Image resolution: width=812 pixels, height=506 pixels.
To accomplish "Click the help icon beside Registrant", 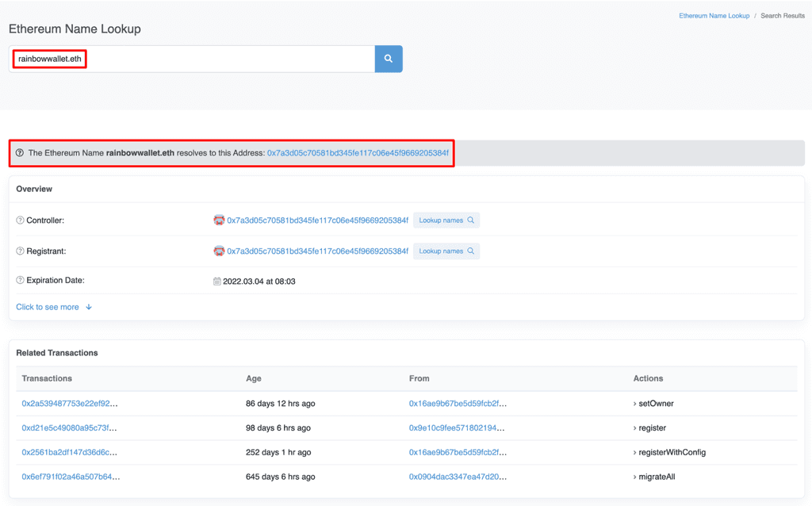I will click(20, 251).
